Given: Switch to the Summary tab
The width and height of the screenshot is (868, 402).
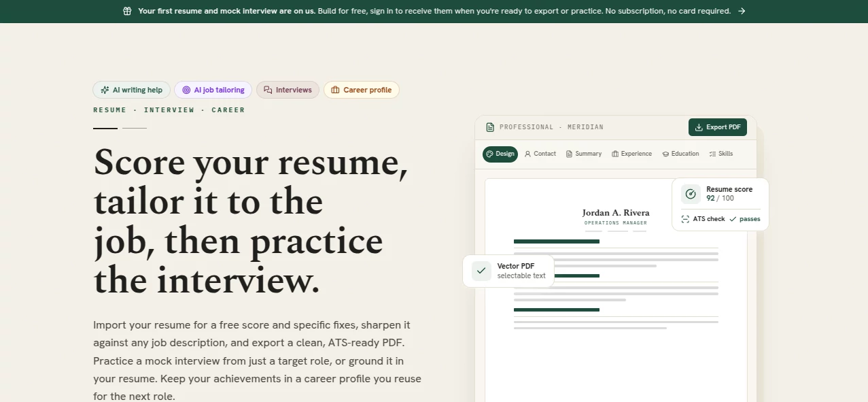Looking at the screenshot, I should pos(584,154).
